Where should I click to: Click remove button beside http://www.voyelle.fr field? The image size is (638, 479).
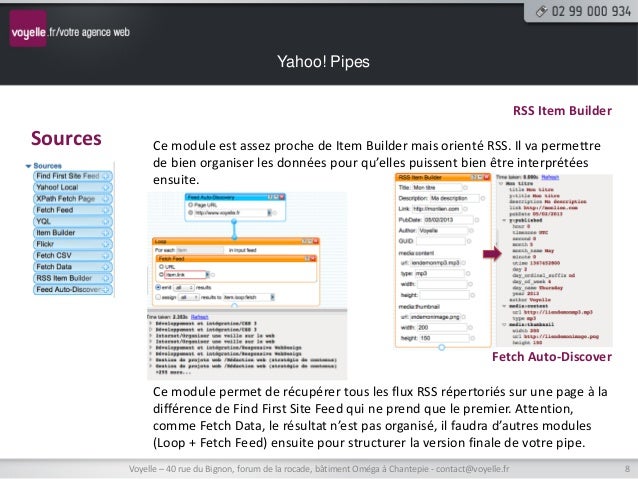(x=190, y=212)
